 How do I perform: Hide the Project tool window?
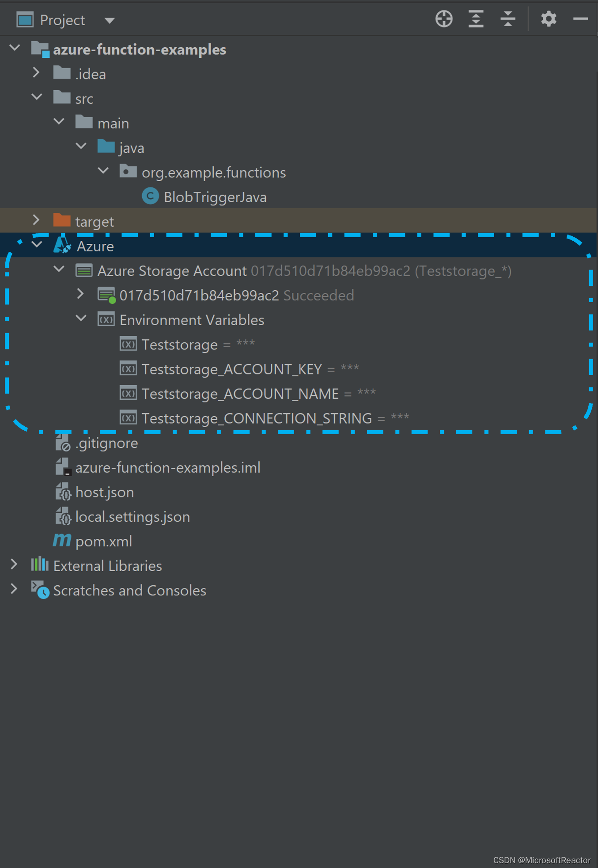tap(580, 19)
